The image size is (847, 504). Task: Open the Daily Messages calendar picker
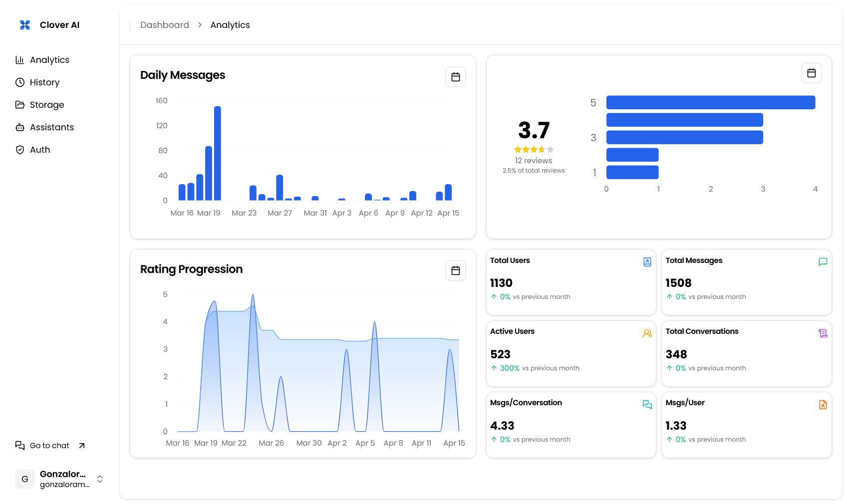click(456, 77)
